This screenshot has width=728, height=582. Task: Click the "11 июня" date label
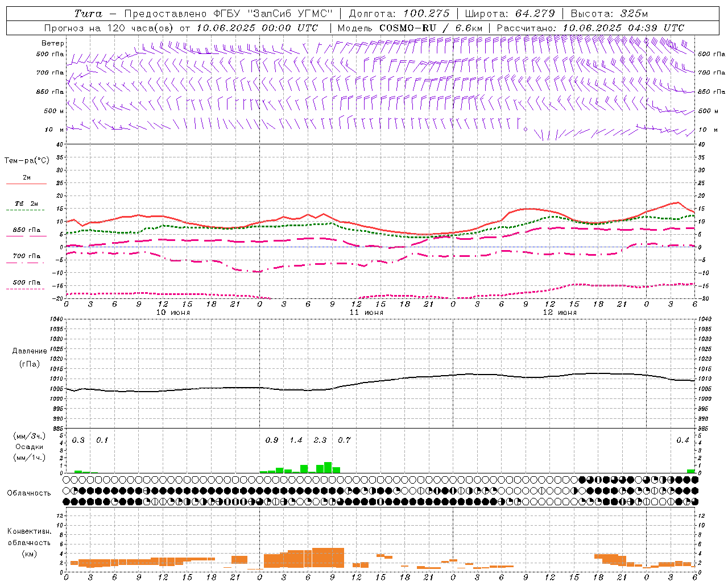click(x=366, y=313)
